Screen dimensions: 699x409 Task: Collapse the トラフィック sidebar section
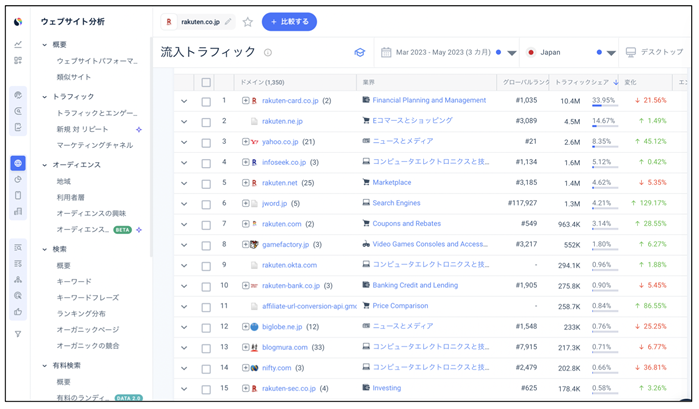(x=45, y=97)
